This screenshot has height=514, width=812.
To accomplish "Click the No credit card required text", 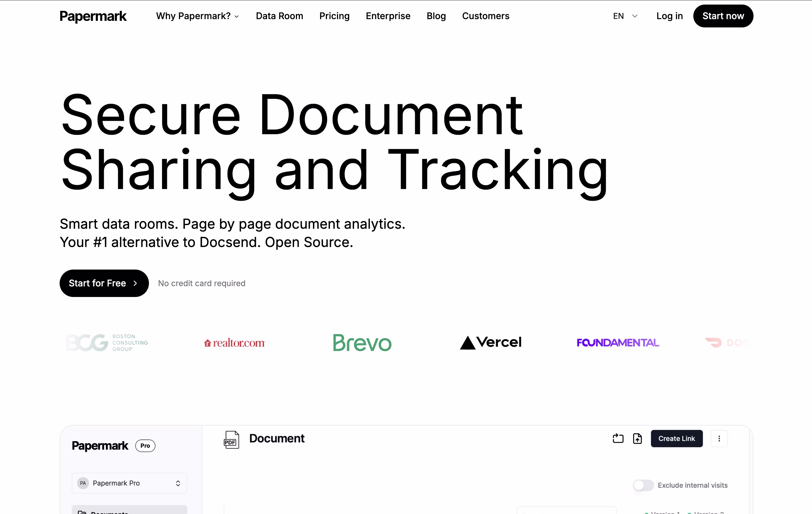I will (202, 283).
